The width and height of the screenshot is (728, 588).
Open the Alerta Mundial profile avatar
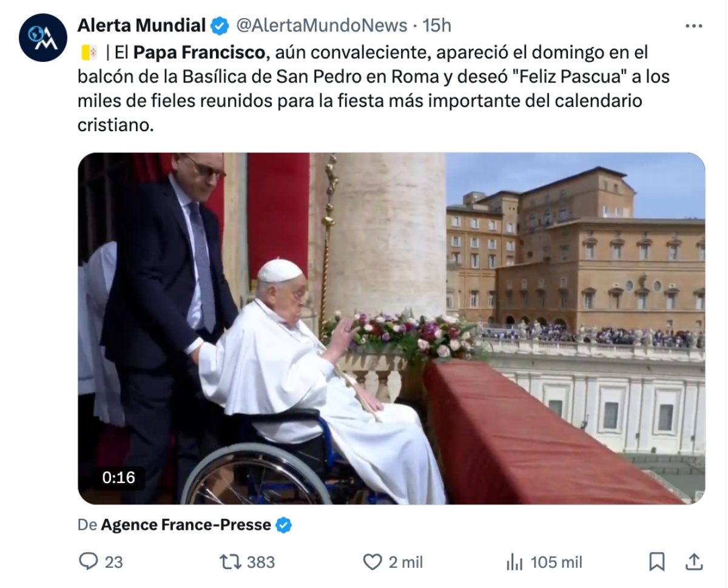tap(42, 38)
